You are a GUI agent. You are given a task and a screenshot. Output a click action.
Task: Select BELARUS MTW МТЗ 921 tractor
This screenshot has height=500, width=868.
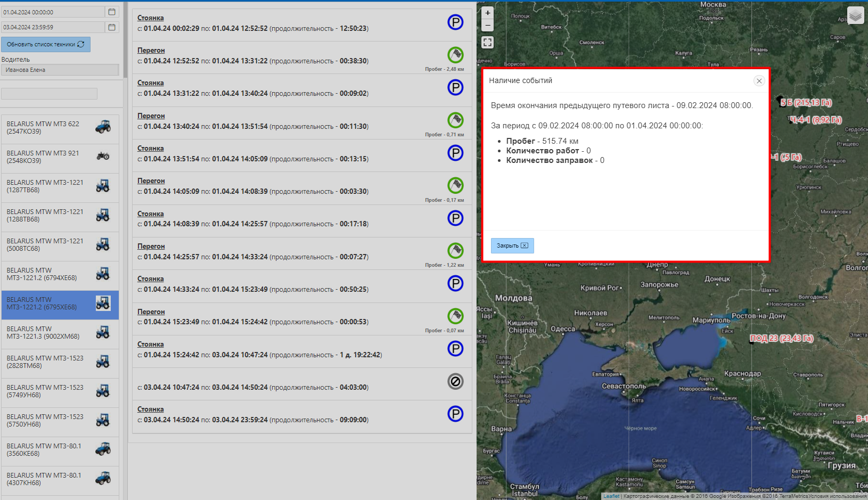point(60,157)
